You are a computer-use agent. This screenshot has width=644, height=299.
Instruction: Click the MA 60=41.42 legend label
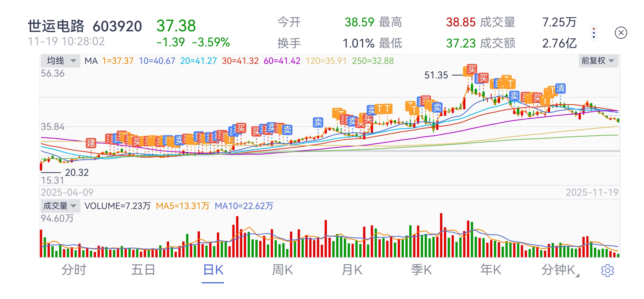click(282, 61)
